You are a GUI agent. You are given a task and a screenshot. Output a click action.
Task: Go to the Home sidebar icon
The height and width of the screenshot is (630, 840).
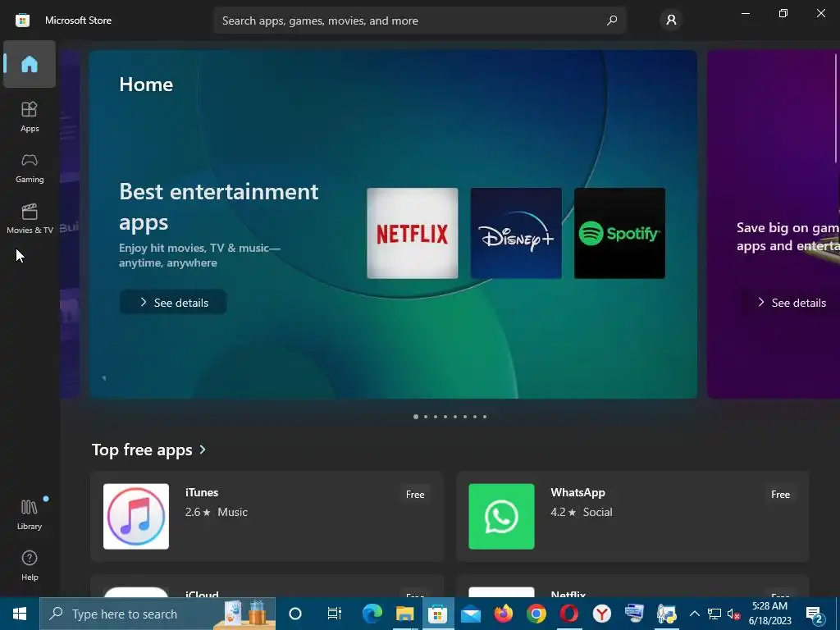point(30,64)
